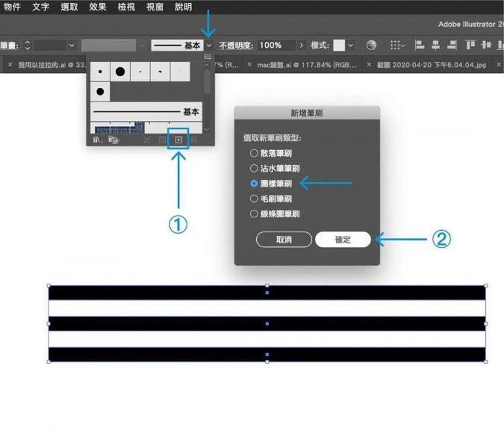Expand the brush definition dropdown arrow
This screenshot has width=504, height=448.
[x=208, y=46]
